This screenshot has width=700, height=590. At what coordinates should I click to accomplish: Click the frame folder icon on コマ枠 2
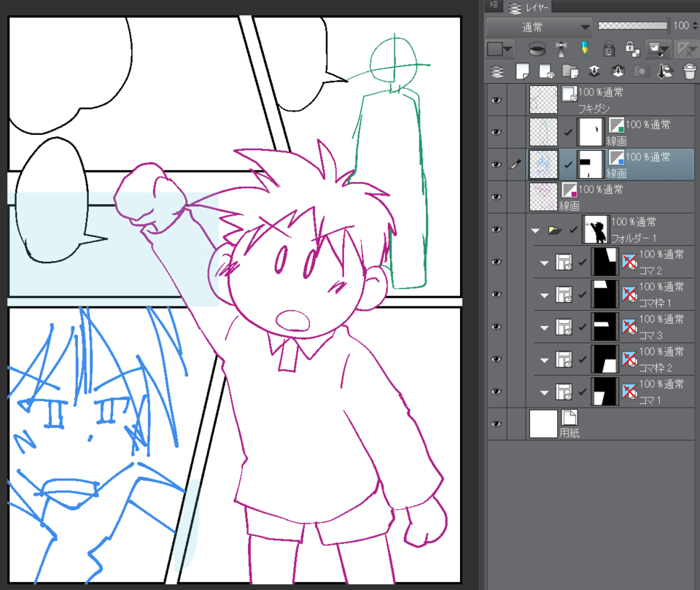point(564,359)
